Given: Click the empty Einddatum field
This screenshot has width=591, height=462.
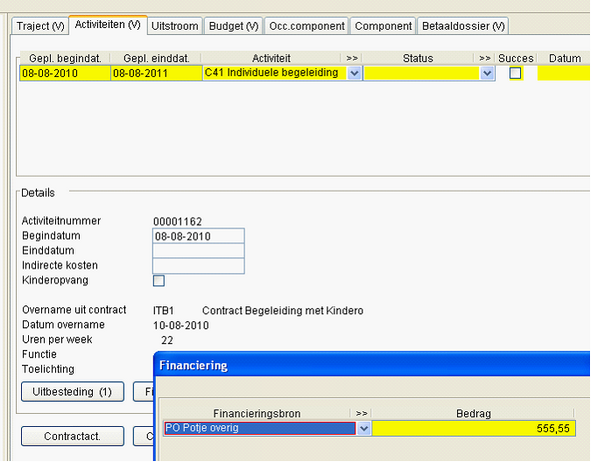Looking at the screenshot, I should (198, 251).
